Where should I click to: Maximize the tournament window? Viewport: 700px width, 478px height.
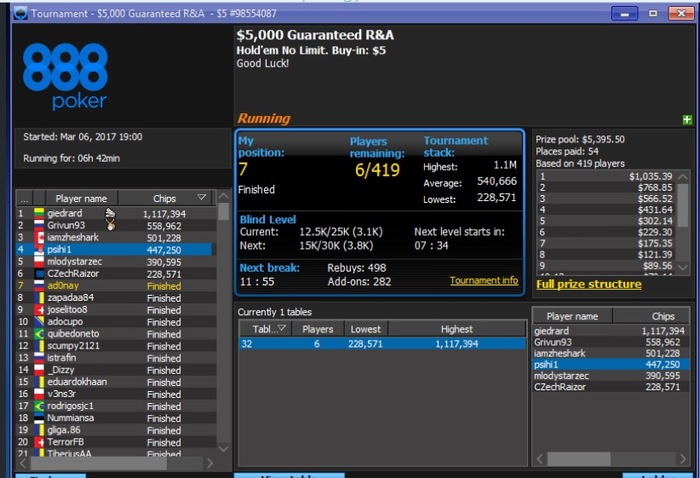click(x=653, y=13)
